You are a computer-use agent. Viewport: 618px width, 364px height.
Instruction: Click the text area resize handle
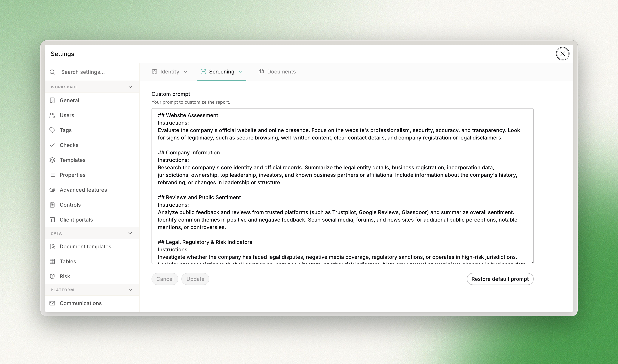[531, 262]
